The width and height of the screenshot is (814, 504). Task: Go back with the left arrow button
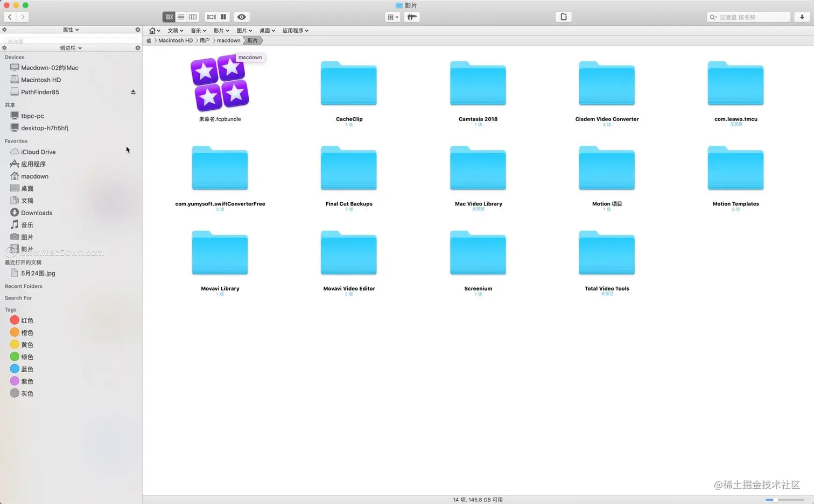click(x=10, y=17)
